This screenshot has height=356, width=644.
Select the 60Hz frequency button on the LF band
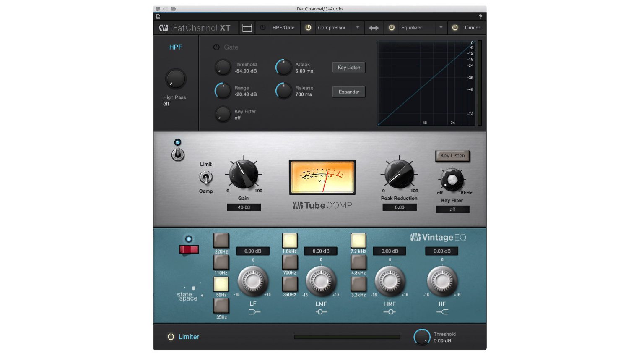(221, 285)
